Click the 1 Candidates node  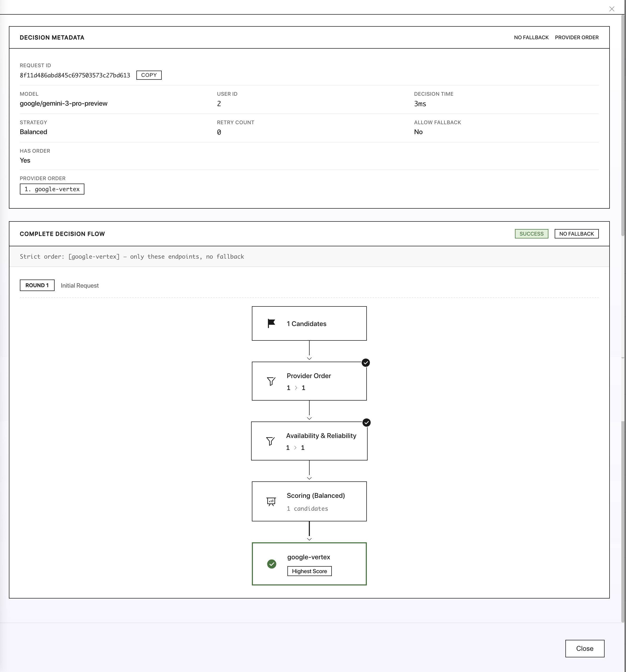309,323
